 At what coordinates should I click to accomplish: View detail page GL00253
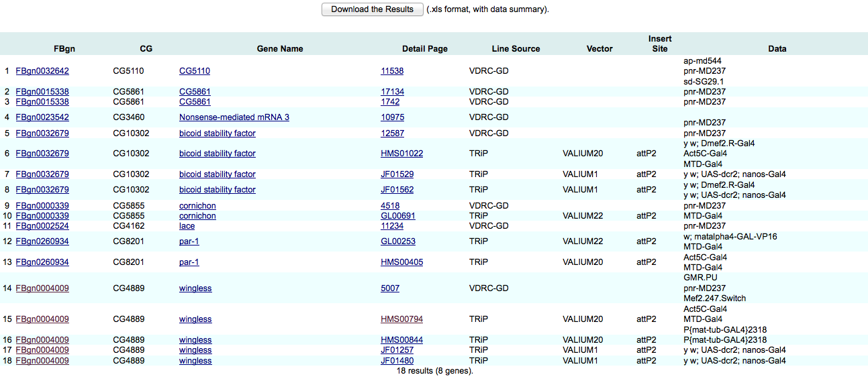click(x=398, y=241)
